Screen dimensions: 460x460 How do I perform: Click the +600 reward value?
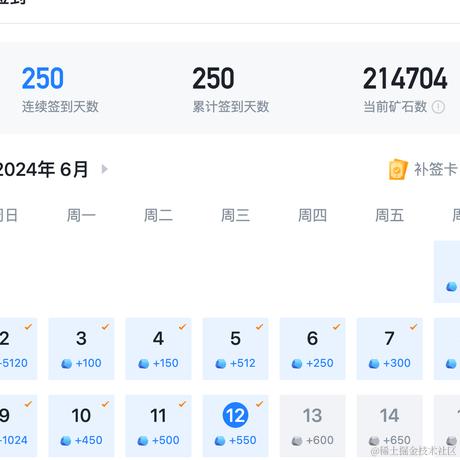320,440
